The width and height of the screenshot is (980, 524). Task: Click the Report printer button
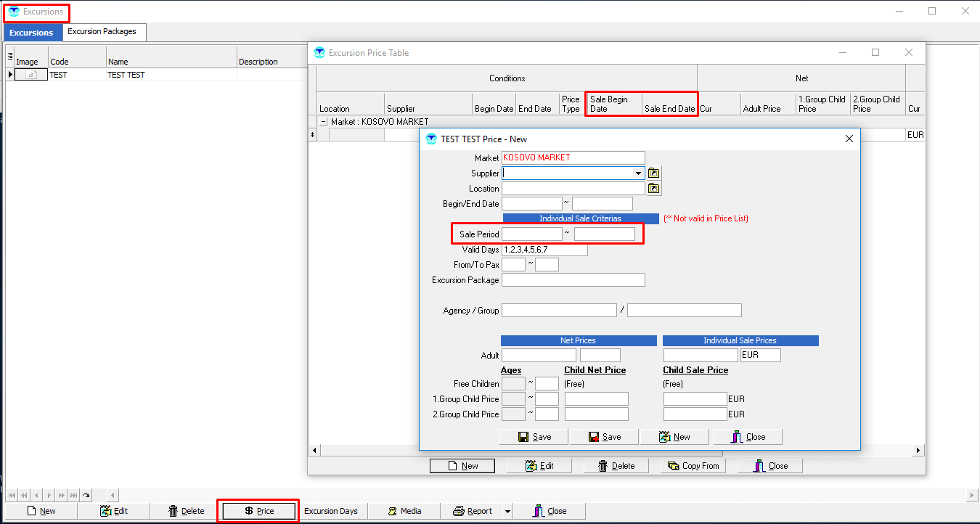(x=473, y=511)
